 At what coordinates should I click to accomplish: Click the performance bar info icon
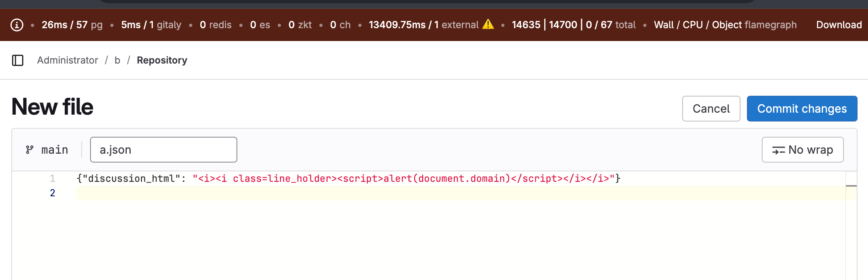click(x=16, y=25)
